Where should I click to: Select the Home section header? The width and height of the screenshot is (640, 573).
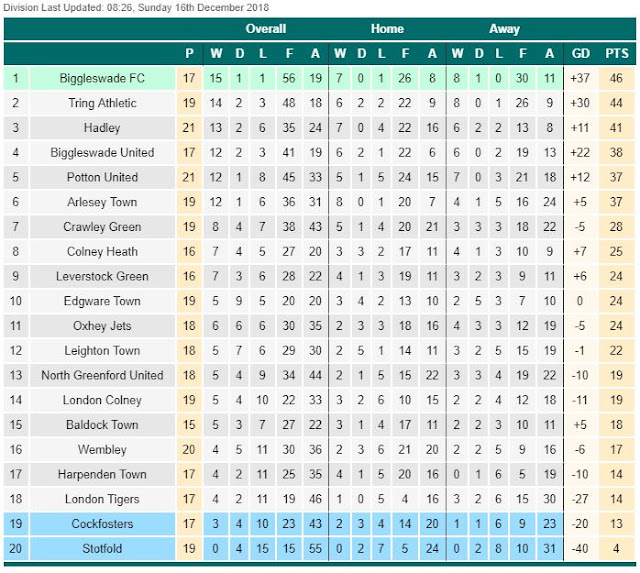387,29
